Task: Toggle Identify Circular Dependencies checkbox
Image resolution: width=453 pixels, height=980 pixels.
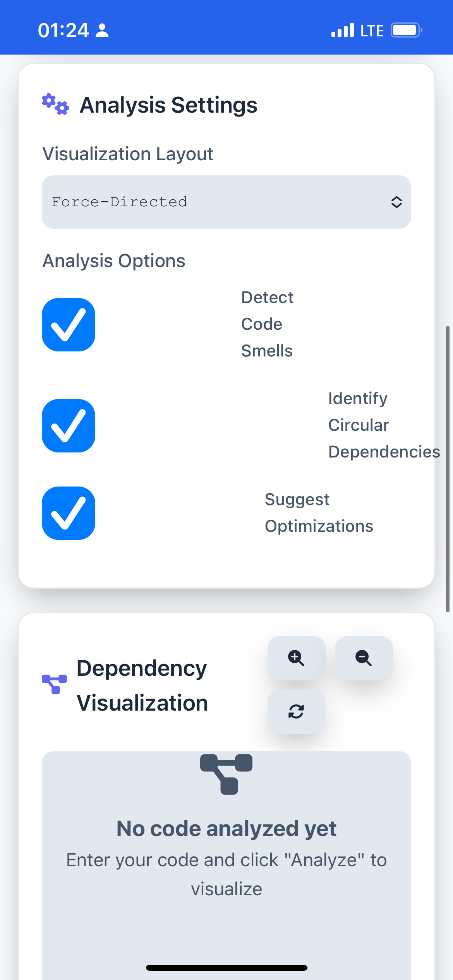Action: tap(69, 426)
